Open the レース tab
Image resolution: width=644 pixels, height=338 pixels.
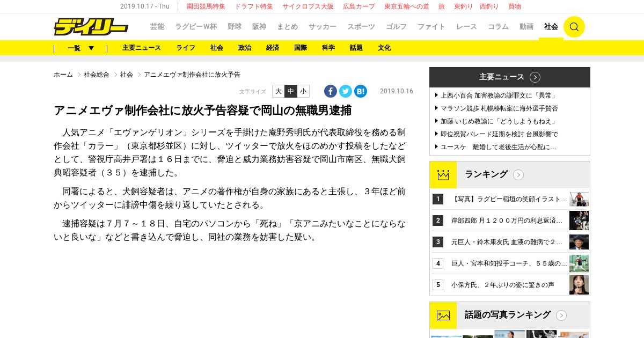click(467, 27)
